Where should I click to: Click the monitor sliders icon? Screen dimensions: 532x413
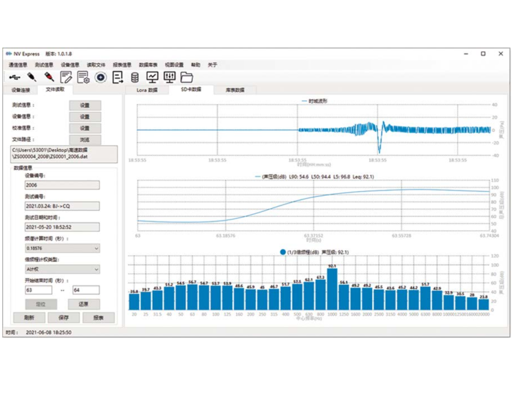(170, 77)
